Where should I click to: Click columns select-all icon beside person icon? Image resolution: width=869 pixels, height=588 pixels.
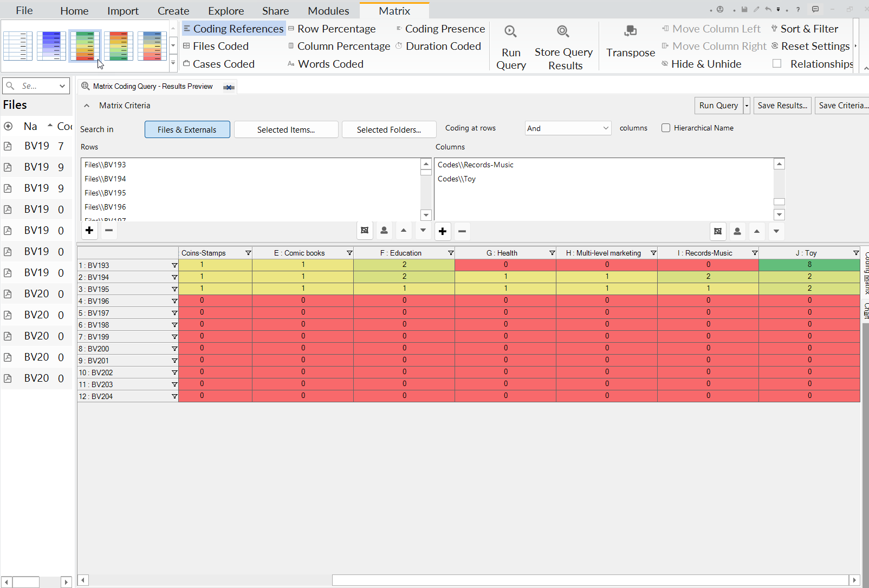click(x=718, y=232)
